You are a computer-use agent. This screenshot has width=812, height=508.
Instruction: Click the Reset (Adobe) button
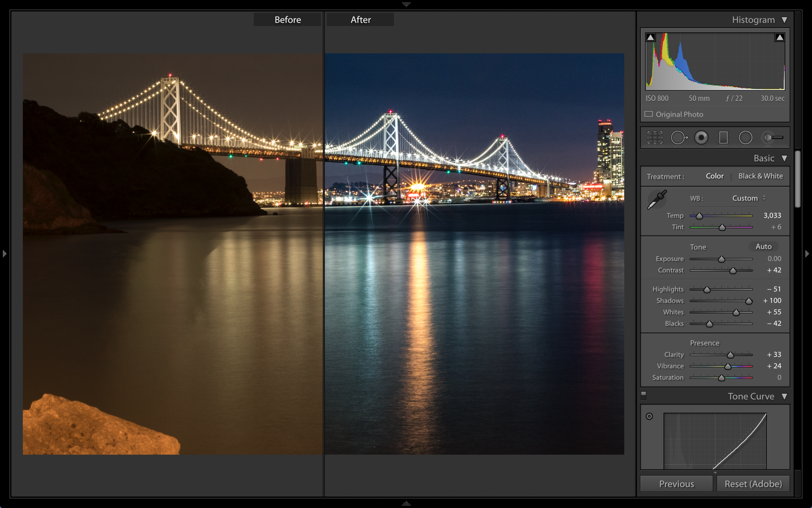pos(753,484)
